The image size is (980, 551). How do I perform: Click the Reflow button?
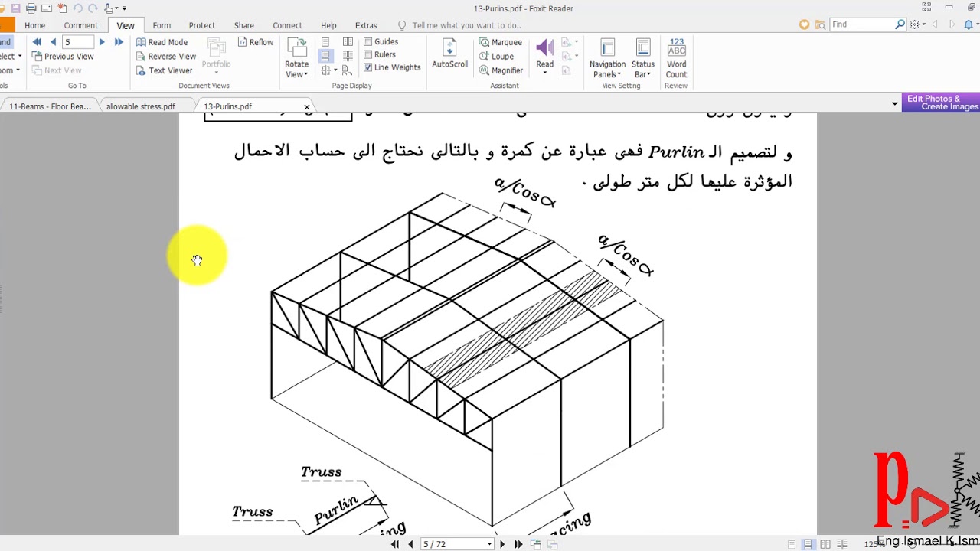255,42
